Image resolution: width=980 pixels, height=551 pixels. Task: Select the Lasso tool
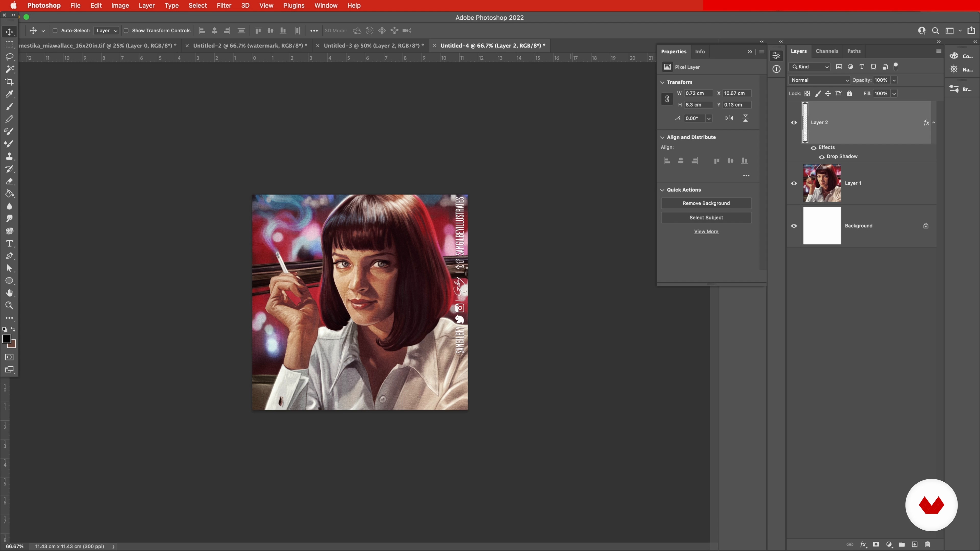click(9, 57)
